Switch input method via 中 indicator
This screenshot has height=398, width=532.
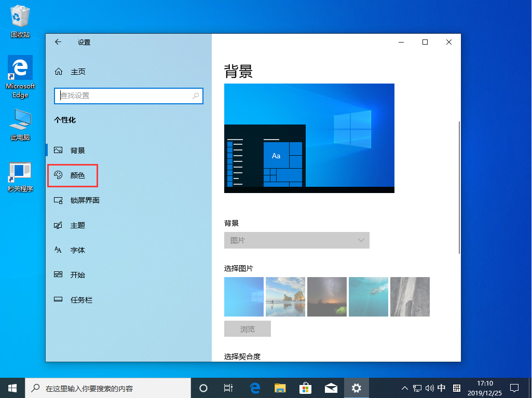(442, 388)
